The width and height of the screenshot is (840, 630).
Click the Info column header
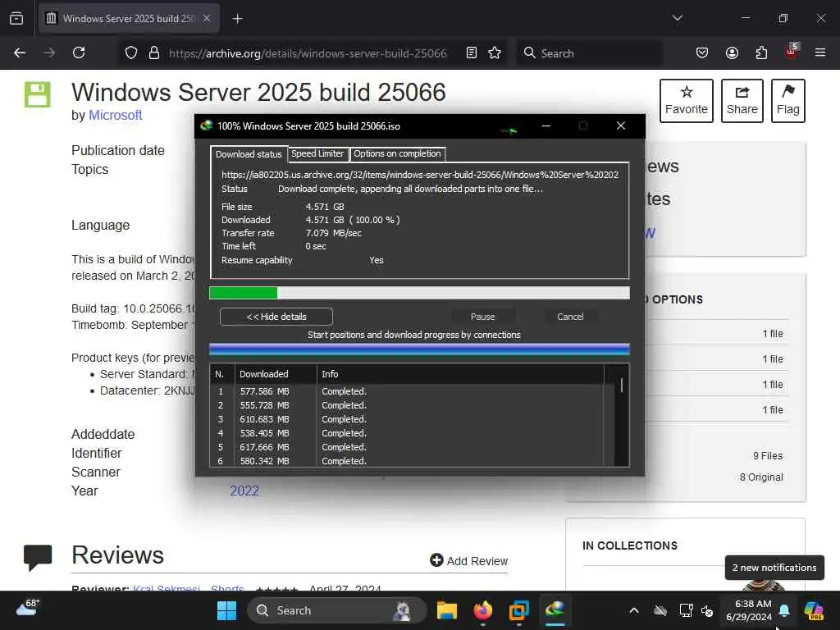(460, 374)
